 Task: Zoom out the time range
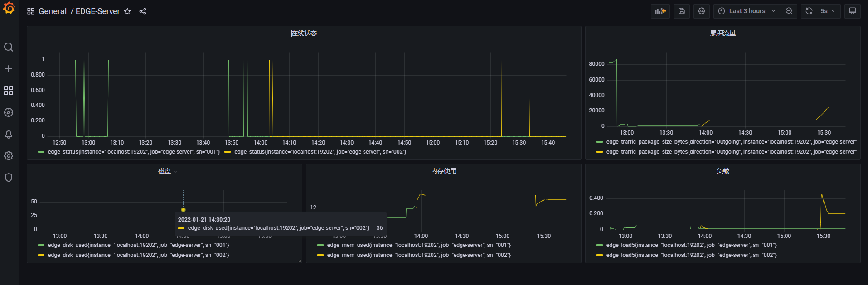pos(789,11)
